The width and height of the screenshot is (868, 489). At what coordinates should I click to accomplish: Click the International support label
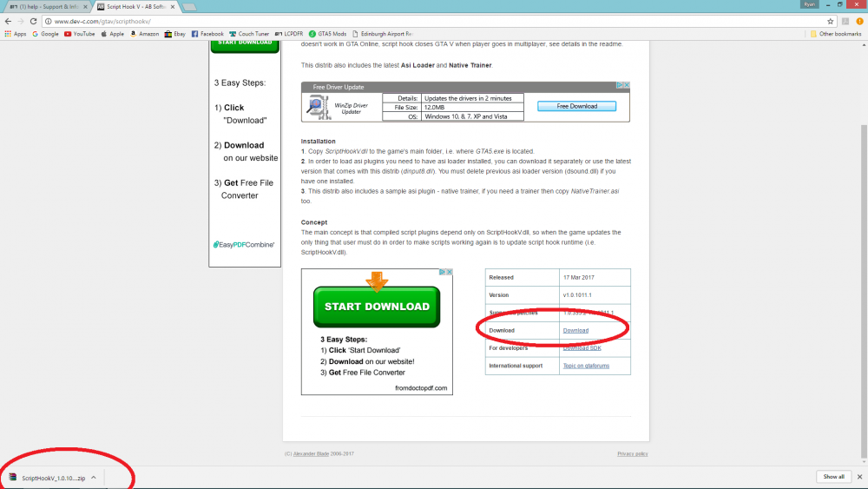pos(516,366)
